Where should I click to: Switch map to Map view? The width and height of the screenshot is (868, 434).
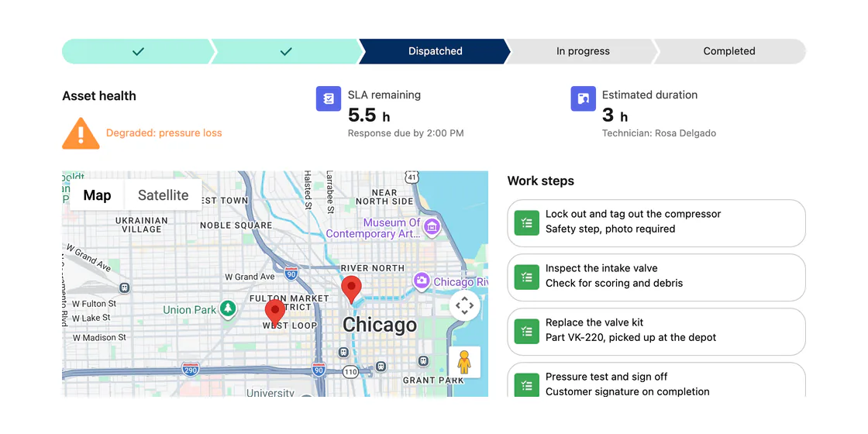[x=97, y=195]
